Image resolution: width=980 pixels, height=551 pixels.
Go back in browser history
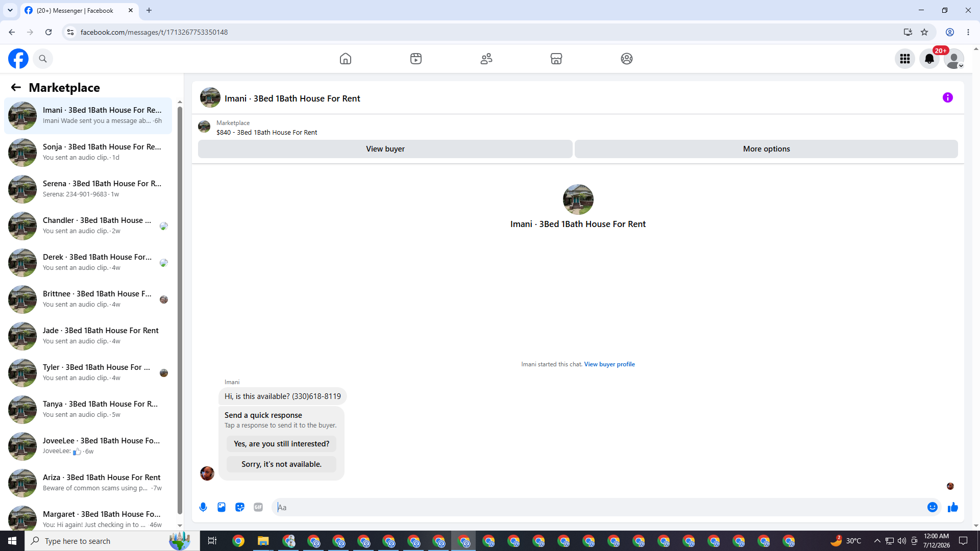12,32
